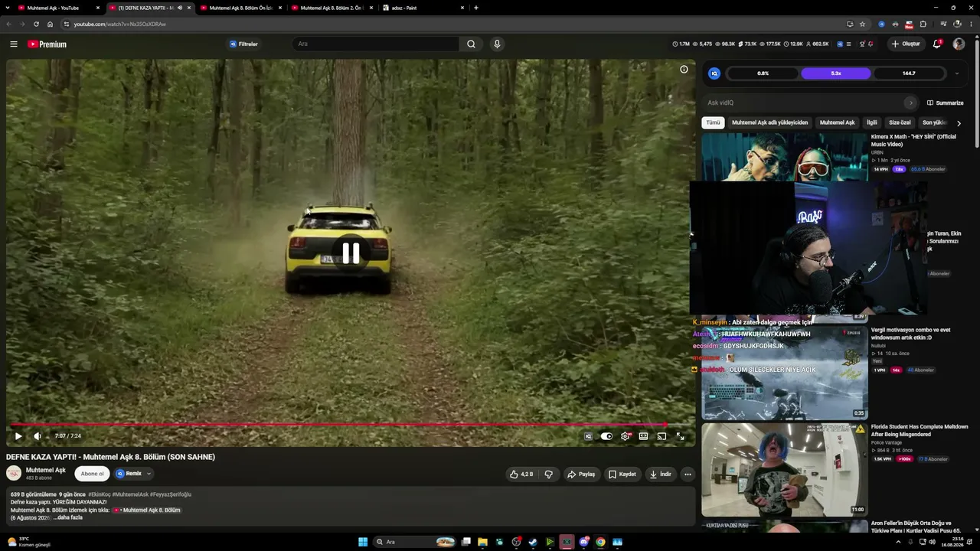Open the 'Filtreler' vidIQ filters button
This screenshot has height=551, width=980.
(243, 44)
